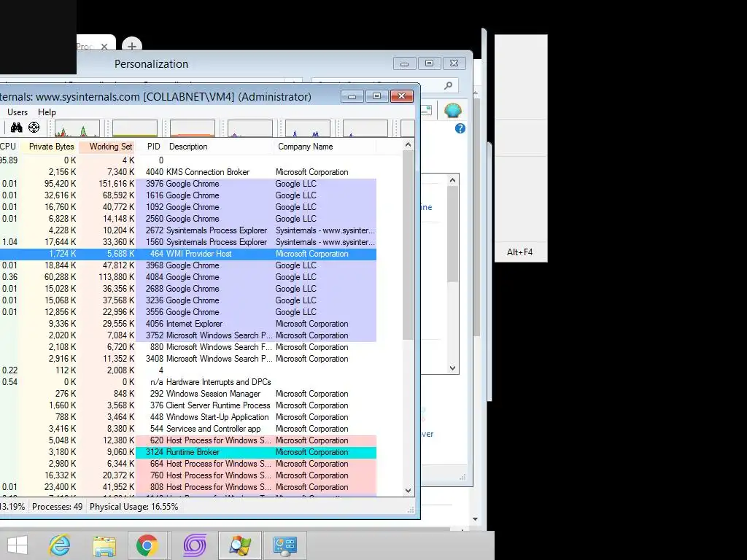
Task: Select Host Process for Windows PID 760
Action: pyautogui.click(x=188, y=475)
